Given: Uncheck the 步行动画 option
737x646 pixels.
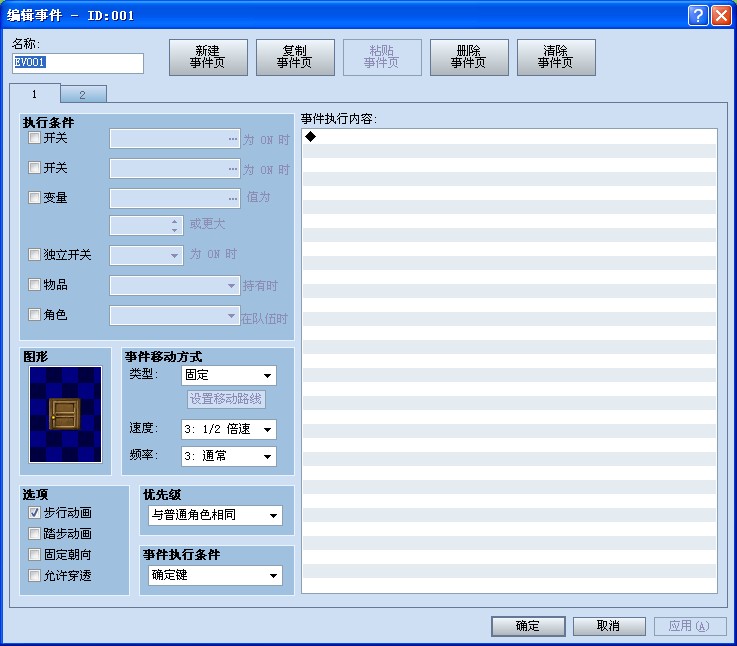Looking at the screenshot, I should 34,512.
